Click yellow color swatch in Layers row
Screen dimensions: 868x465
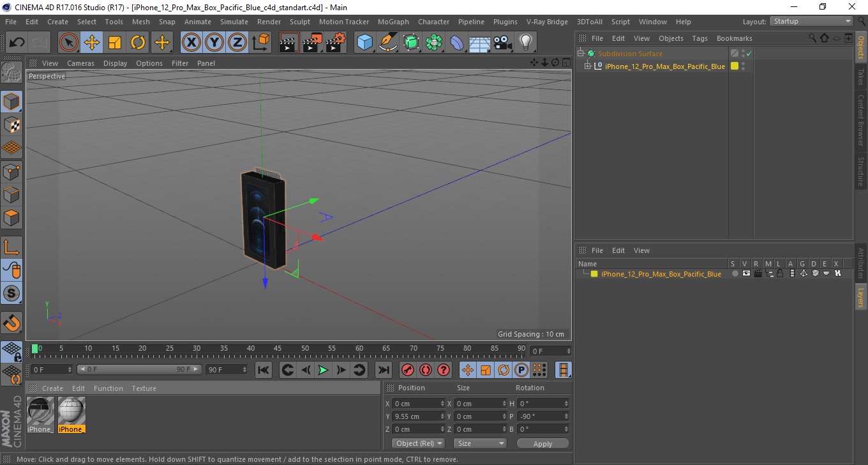click(594, 274)
